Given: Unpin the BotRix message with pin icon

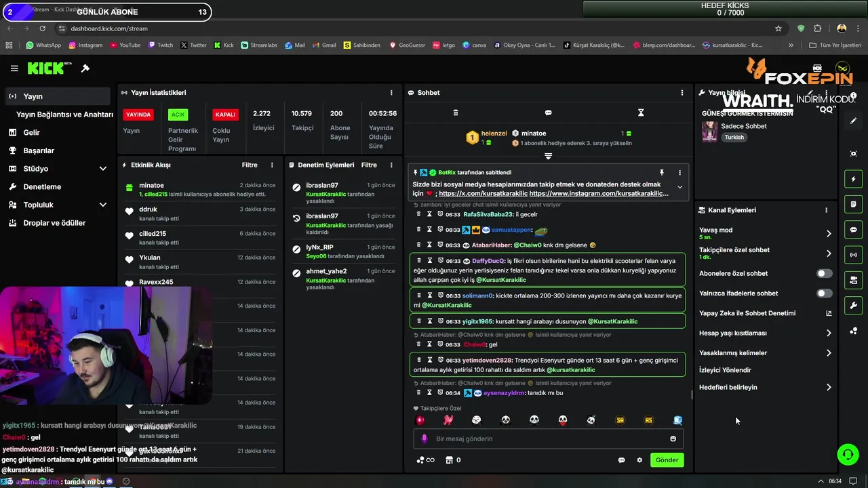Looking at the screenshot, I should point(662,173).
